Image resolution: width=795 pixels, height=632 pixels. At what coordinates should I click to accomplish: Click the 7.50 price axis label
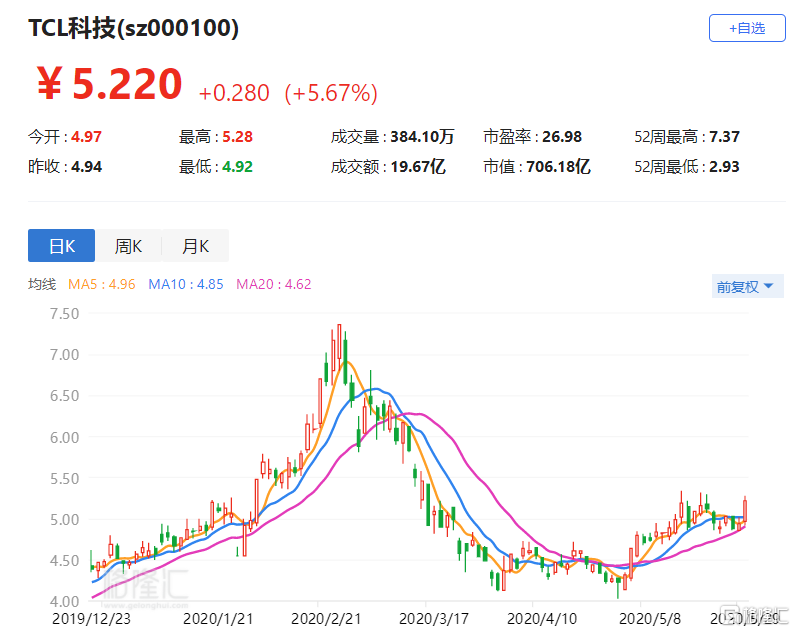coord(63,313)
